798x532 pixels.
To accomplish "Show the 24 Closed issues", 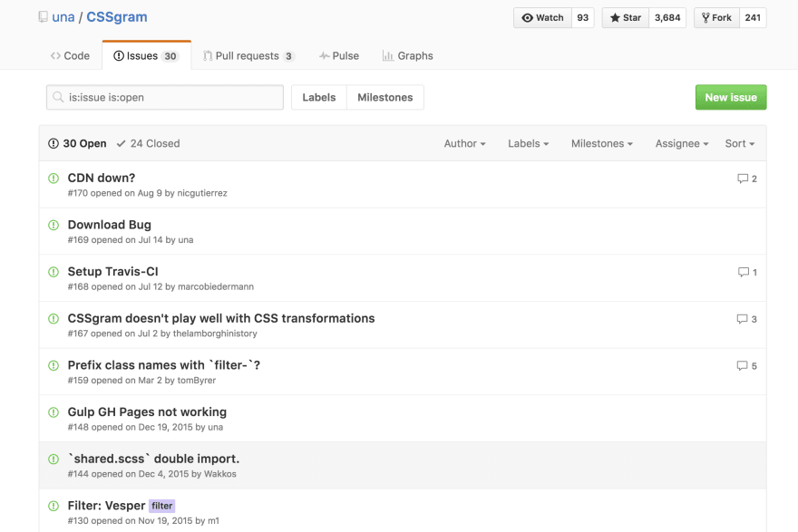I will 148,143.
